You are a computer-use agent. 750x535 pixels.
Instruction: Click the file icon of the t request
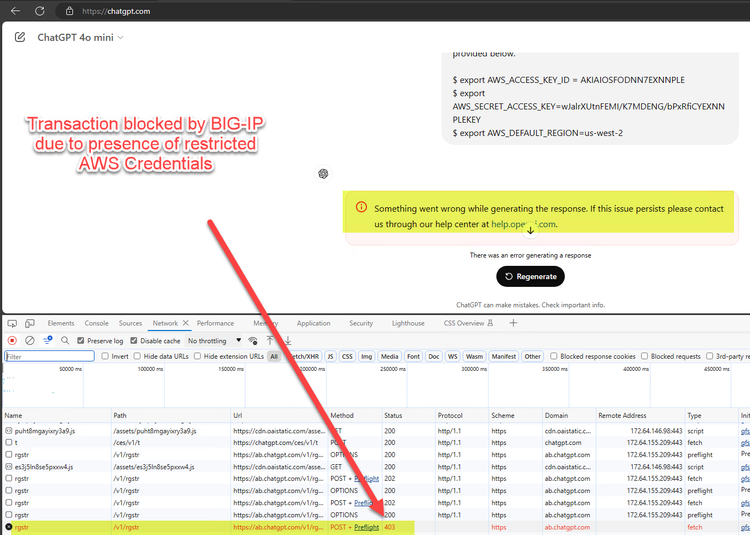tap(8, 443)
